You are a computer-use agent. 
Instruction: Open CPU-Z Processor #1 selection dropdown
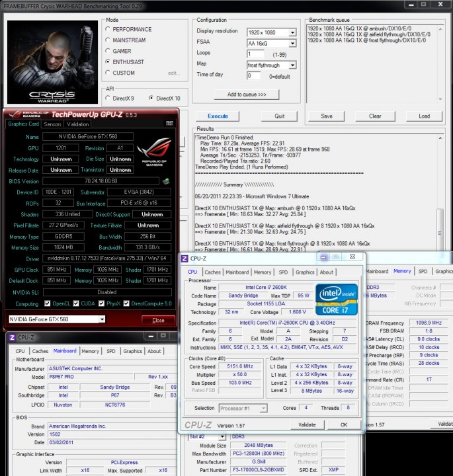point(264,409)
